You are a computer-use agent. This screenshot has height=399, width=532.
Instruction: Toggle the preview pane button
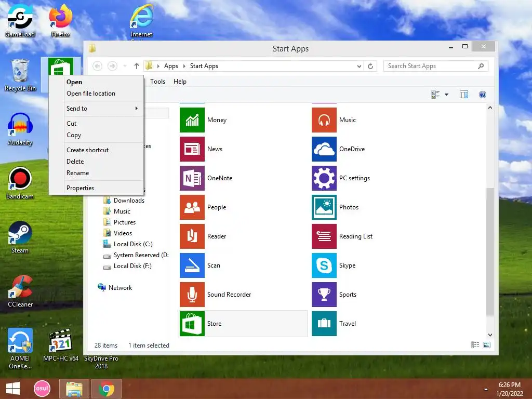click(464, 95)
